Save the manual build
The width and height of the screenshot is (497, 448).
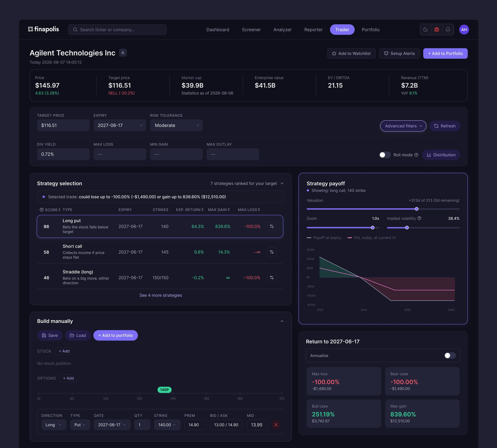coord(50,335)
